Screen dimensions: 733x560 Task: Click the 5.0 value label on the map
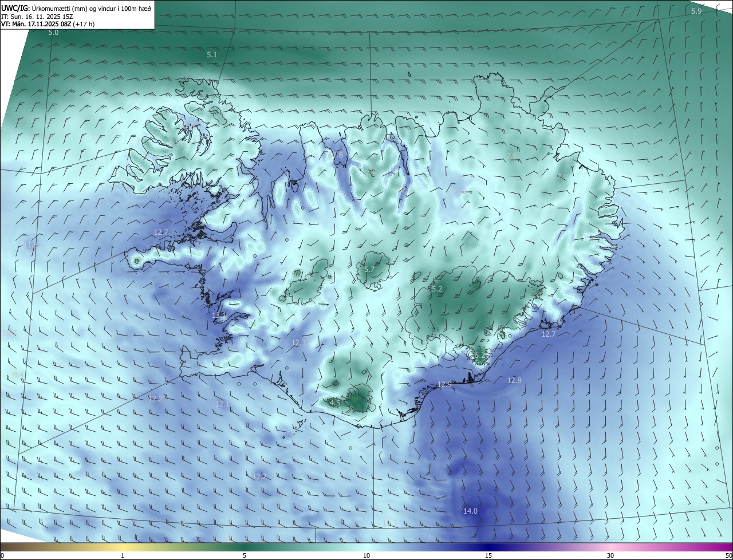click(53, 33)
